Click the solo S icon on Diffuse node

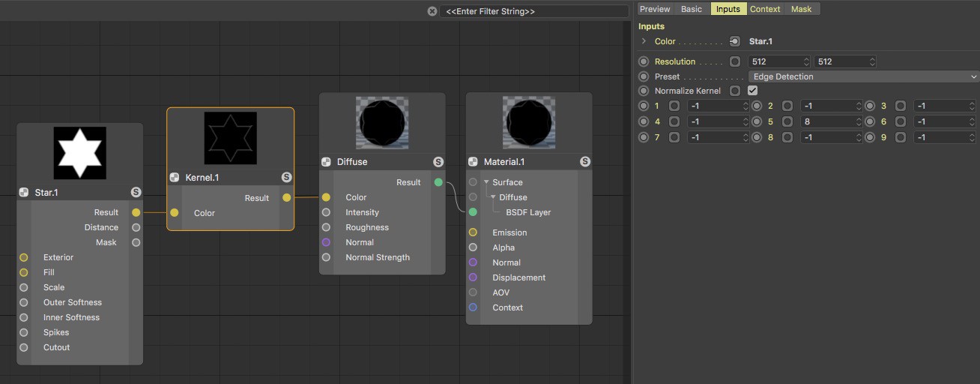(x=438, y=161)
